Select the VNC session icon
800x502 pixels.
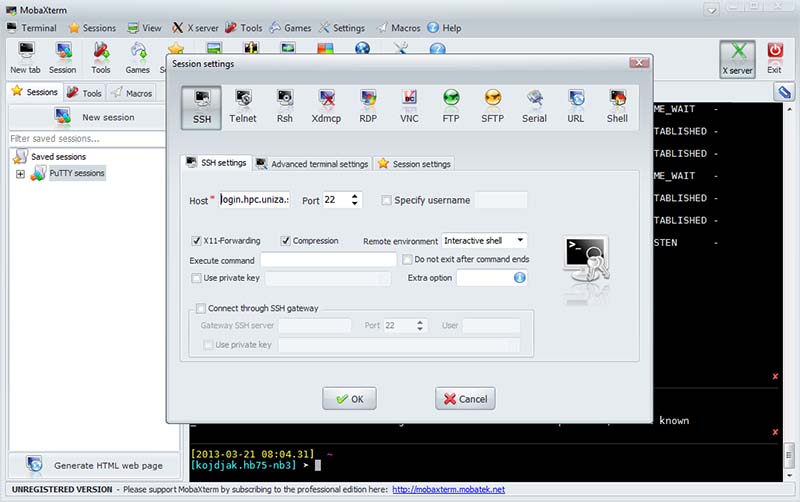point(409,105)
